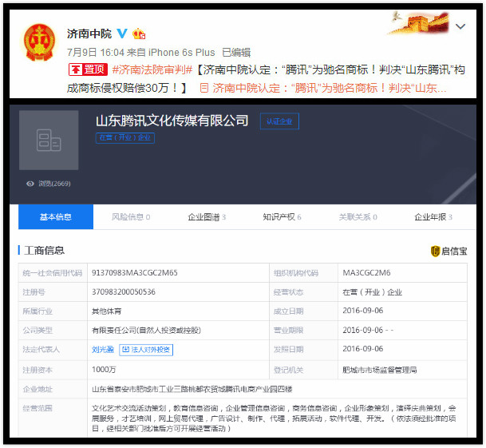Image resolution: width=486 pixels, height=448 pixels.
Task: Click the post timestamp 7月9日 16:04
Action: [96, 53]
